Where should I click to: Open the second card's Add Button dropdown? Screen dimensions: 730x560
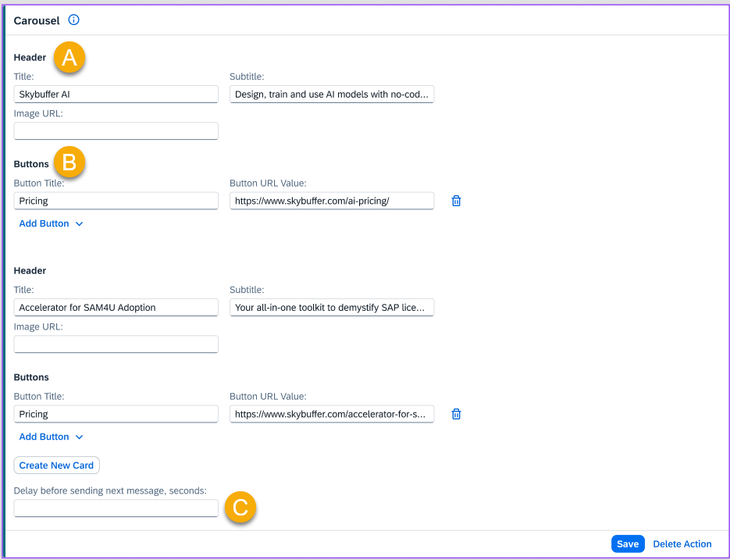click(x=51, y=437)
